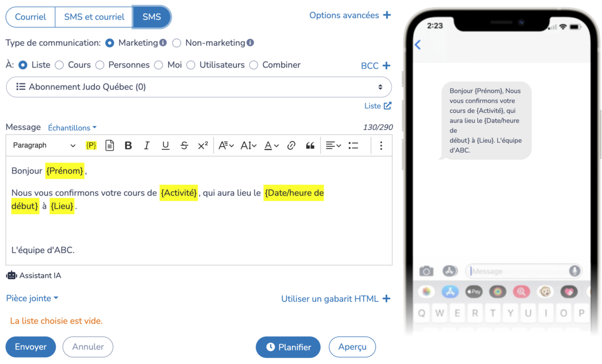
Task: Switch to the Courriel tab
Action: point(30,17)
